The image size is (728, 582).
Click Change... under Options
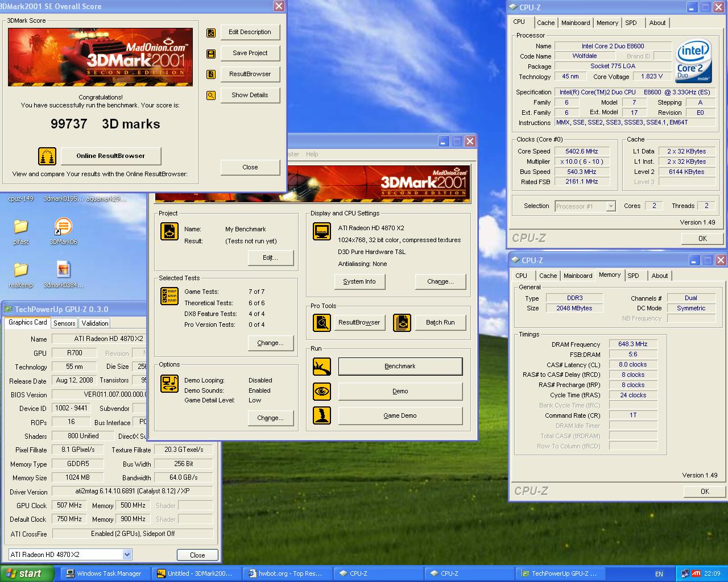[x=271, y=418]
